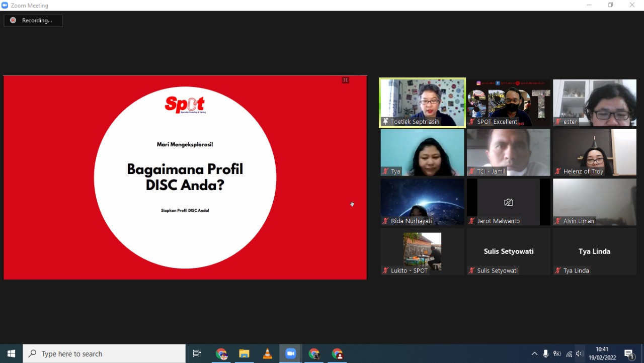Open VLC media player from taskbar
Viewport: 644px width, 363px height.
pos(267,353)
